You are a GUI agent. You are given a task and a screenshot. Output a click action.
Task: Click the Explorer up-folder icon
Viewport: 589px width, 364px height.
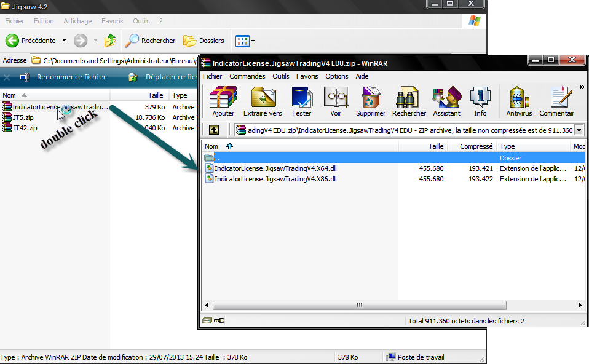pos(110,41)
